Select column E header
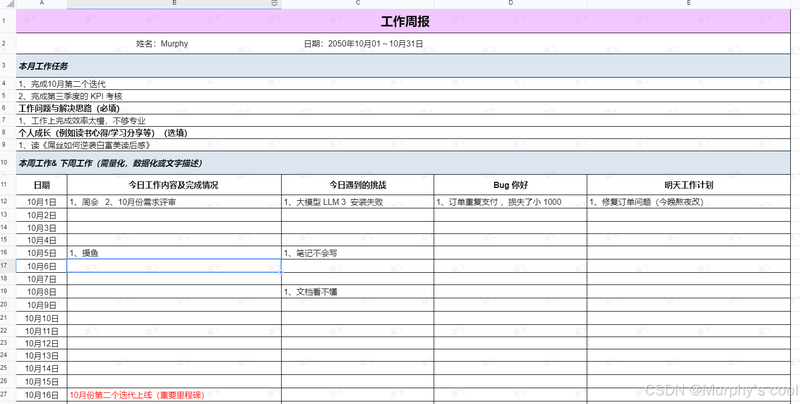Image resolution: width=800 pixels, height=404 pixels. coord(688,4)
